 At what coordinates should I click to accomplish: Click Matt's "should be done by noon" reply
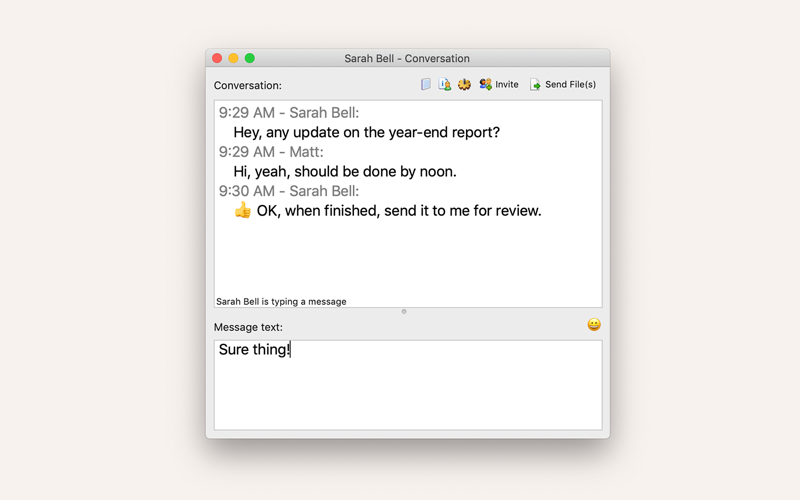pyautogui.click(x=345, y=171)
